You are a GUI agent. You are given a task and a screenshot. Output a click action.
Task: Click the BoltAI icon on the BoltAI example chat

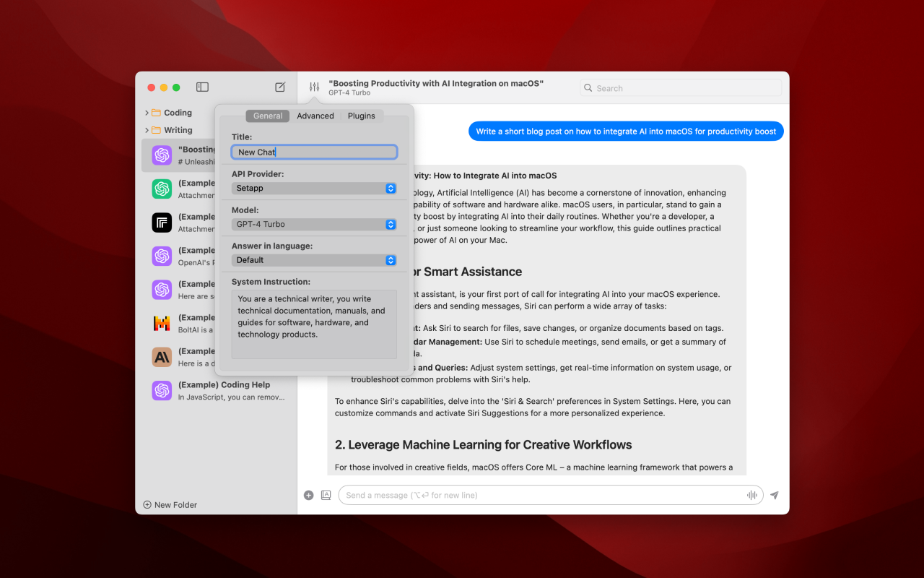(x=161, y=323)
